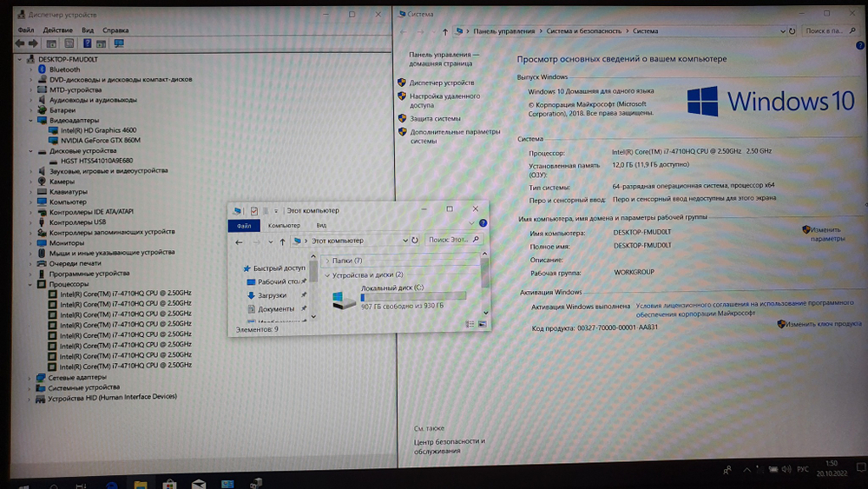Click Панель управления — домашняя страница link
868x489 pixels.
click(x=444, y=59)
